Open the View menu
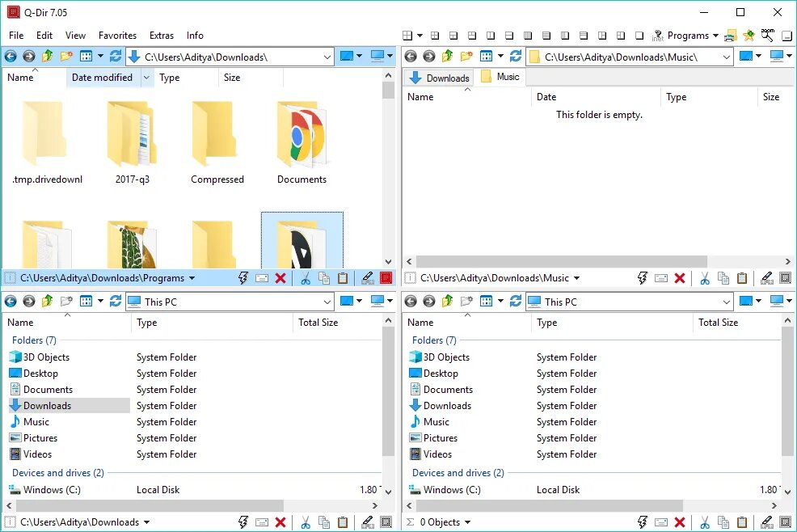Screen dimensions: 797x532 click(75, 36)
